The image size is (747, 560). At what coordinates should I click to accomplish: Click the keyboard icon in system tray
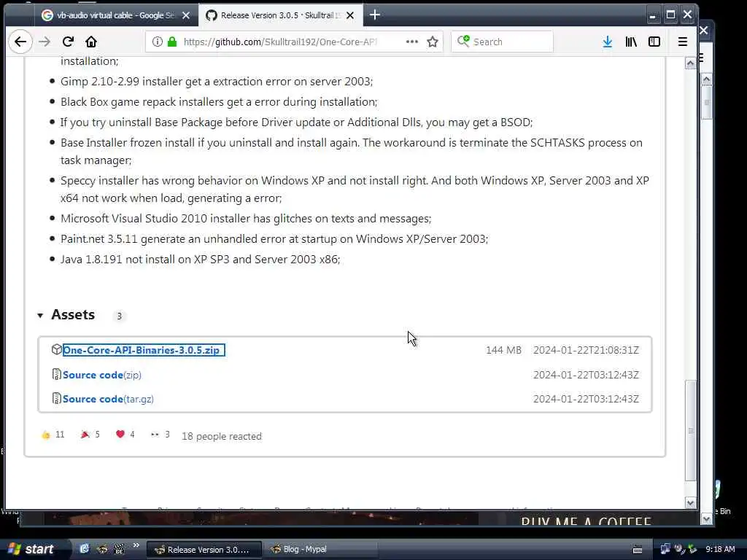click(638, 550)
